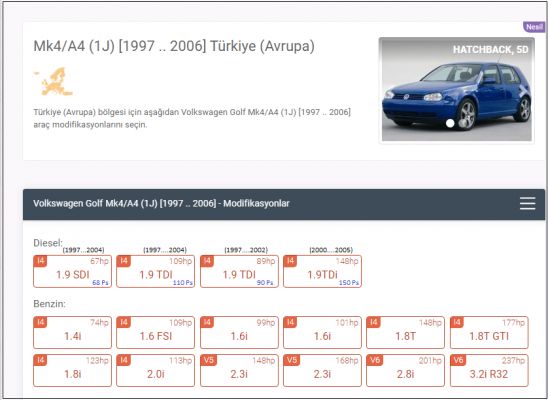
Task: Open the V6 2.8i 201hp modification
Action: point(405,371)
